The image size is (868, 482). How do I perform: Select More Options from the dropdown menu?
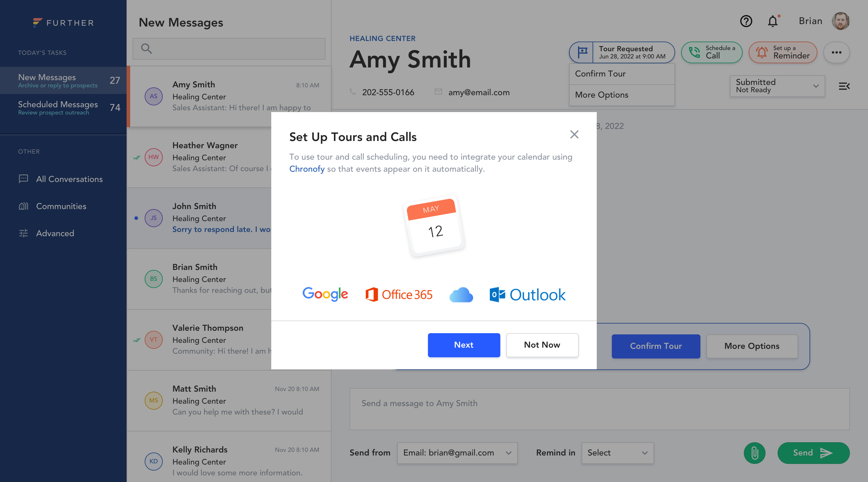622,95
